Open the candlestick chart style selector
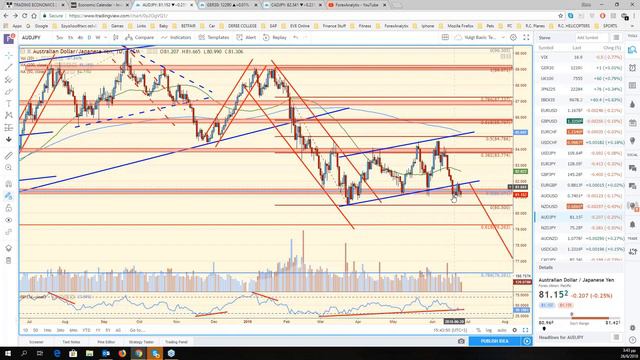The image size is (640, 360). [x=116, y=38]
